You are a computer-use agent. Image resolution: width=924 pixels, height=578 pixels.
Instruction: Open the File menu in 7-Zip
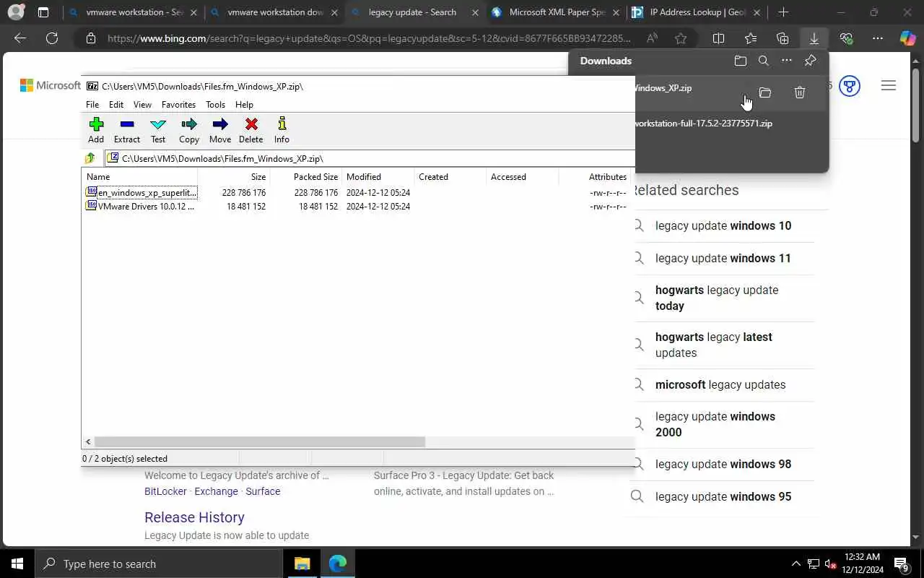92,105
